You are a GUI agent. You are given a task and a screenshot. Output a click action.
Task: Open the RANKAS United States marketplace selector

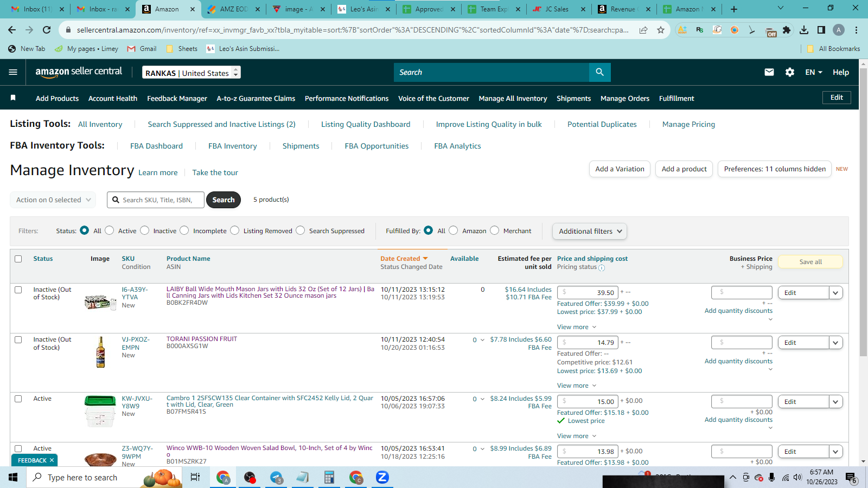(x=192, y=73)
